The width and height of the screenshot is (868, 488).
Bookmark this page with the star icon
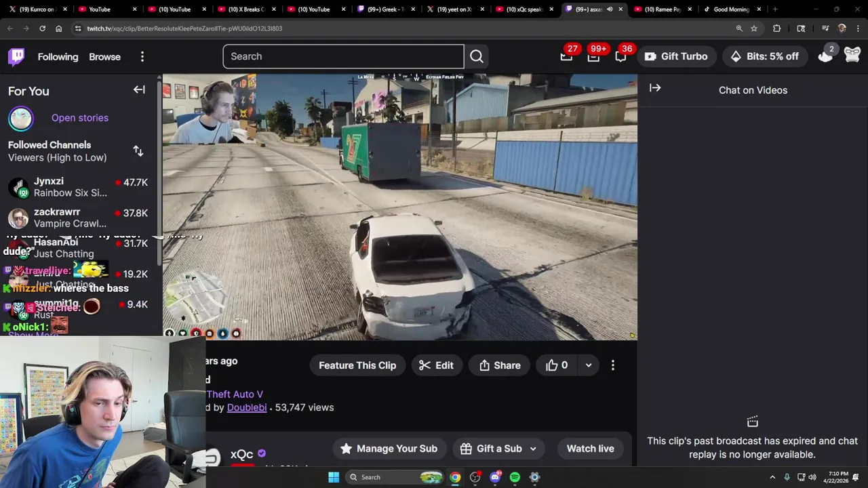pyautogui.click(x=754, y=28)
